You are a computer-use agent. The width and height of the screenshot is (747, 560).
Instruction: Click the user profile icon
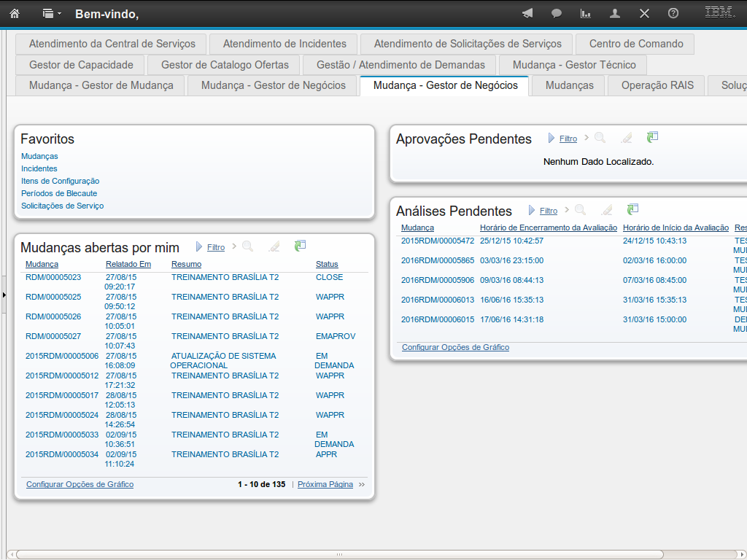pos(615,13)
